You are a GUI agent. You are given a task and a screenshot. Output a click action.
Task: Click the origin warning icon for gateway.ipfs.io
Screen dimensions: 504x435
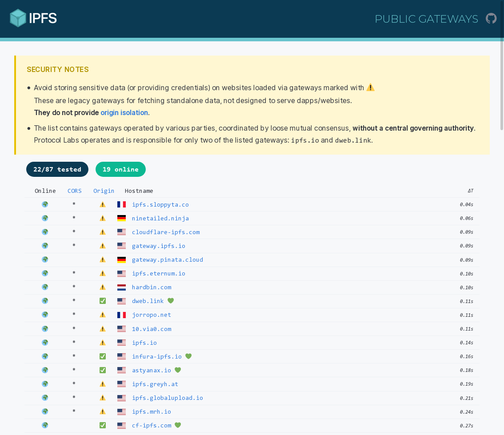tap(103, 246)
